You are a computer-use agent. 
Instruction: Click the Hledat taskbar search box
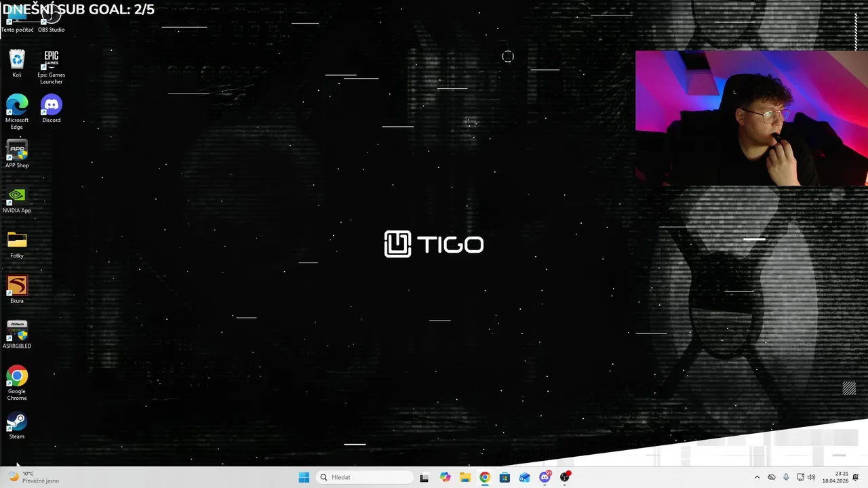pyautogui.click(x=365, y=477)
